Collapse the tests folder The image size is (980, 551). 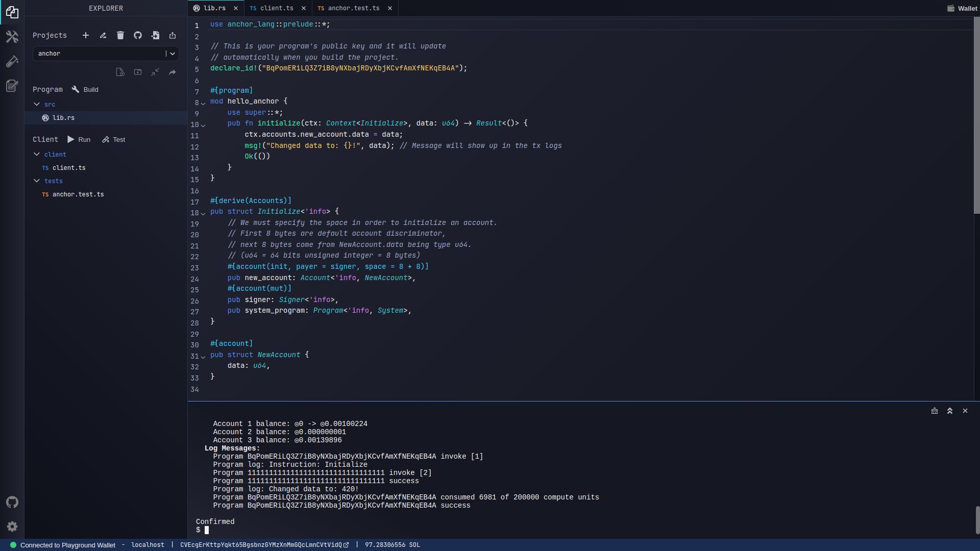37,181
